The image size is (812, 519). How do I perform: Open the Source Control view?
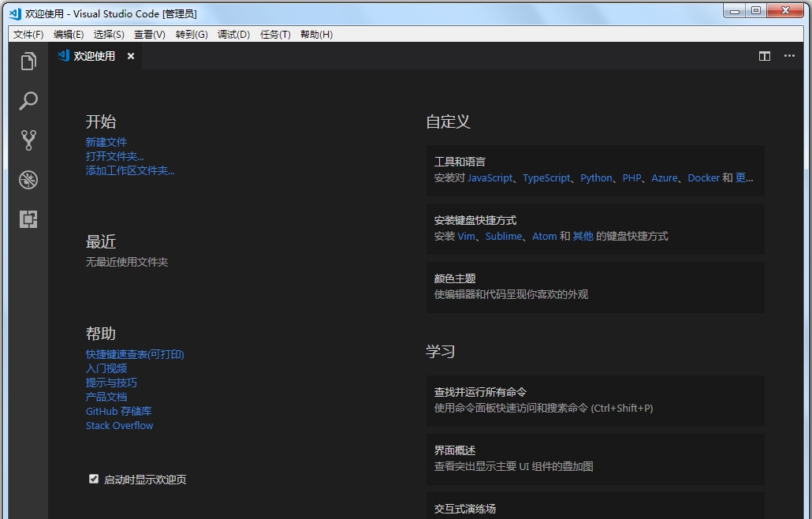pos(28,140)
